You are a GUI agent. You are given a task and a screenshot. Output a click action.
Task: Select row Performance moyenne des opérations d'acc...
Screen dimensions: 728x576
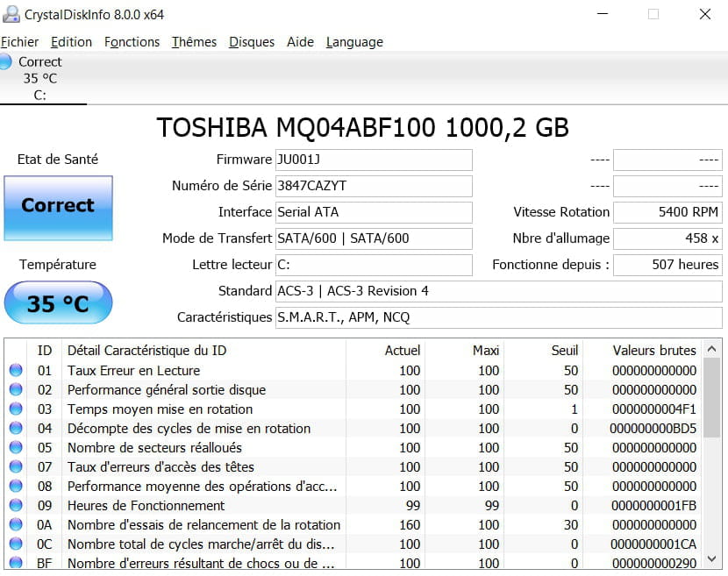[x=353, y=486]
